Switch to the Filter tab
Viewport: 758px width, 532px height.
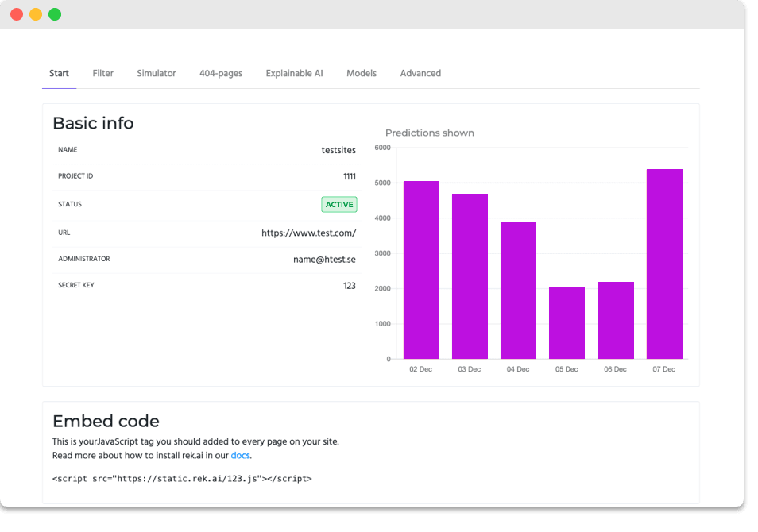[x=103, y=73]
